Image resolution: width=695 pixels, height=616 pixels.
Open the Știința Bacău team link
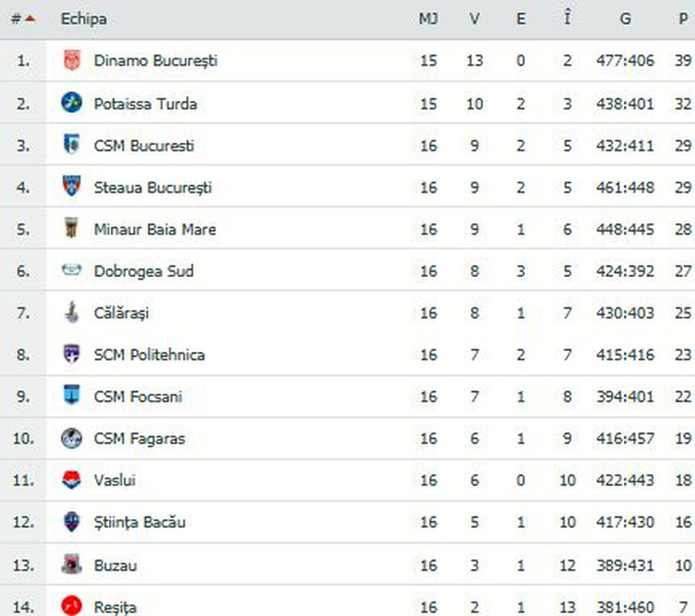tap(140, 522)
